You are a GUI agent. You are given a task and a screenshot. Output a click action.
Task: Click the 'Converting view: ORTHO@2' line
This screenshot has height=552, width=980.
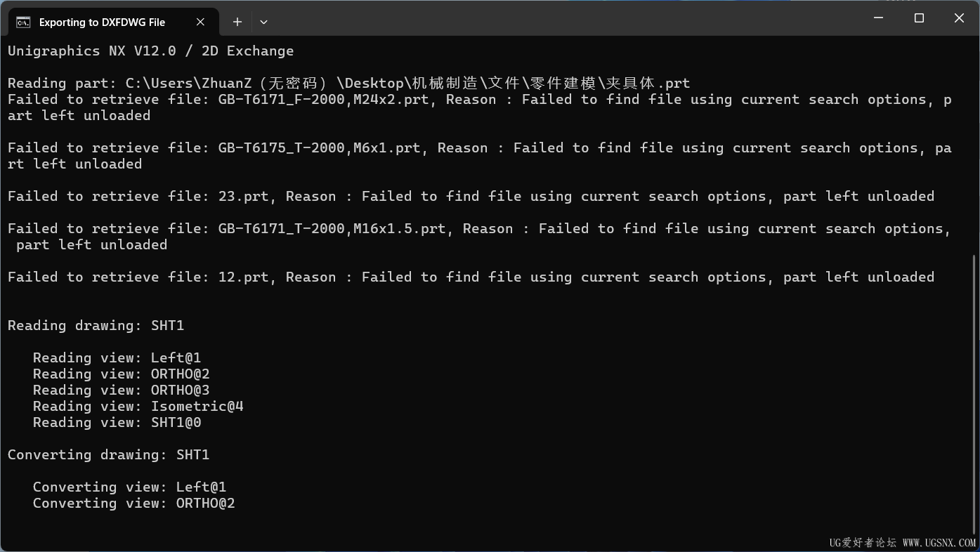133,503
